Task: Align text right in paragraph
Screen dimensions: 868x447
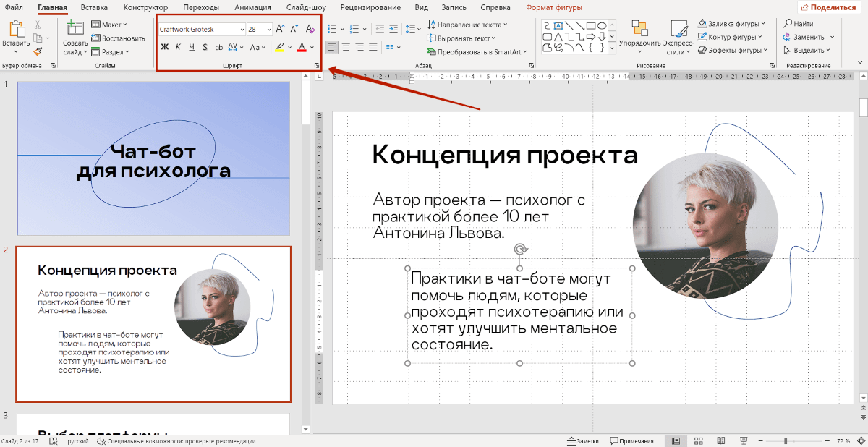Action: [359, 47]
